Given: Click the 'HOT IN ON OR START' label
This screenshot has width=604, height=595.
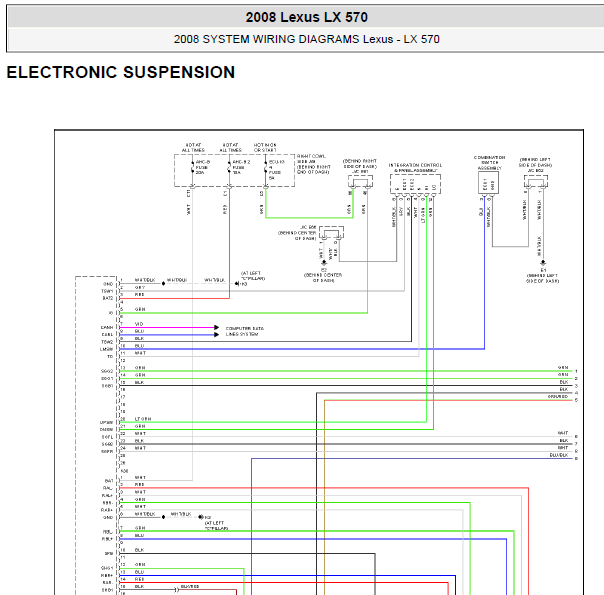Looking at the screenshot, I should [265, 147].
